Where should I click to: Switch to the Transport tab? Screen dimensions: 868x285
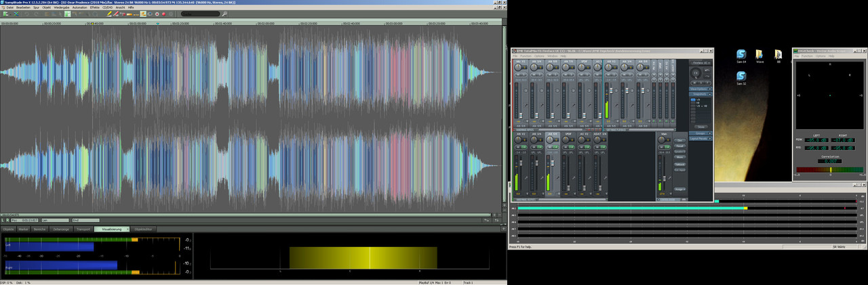83,229
